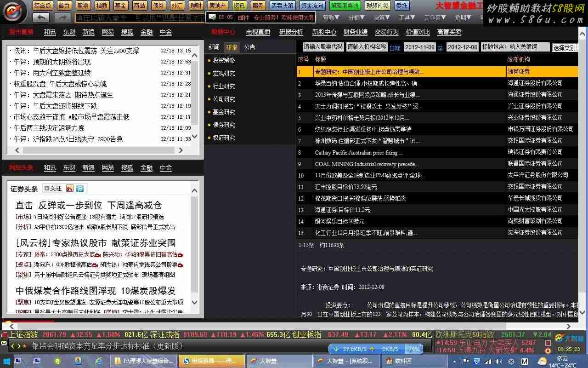Click the flag action center tray icon
This screenshot has height=368, width=588.
[465, 362]
